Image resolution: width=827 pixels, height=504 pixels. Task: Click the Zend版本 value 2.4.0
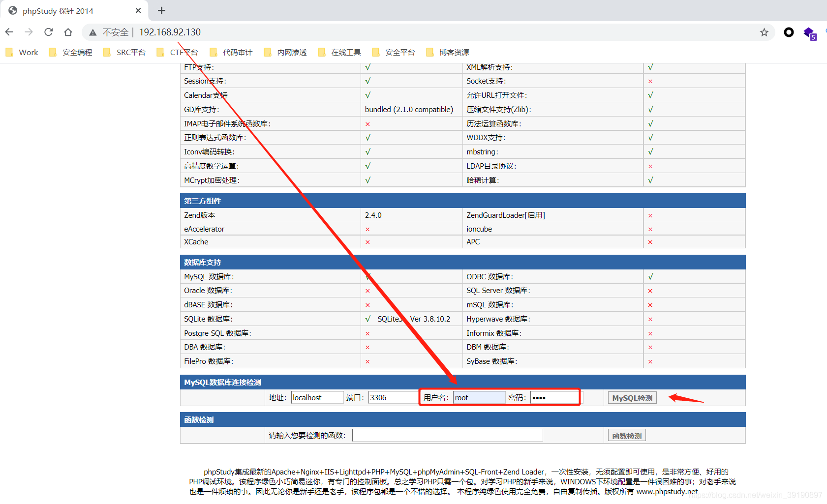click(x=373, y=215)
